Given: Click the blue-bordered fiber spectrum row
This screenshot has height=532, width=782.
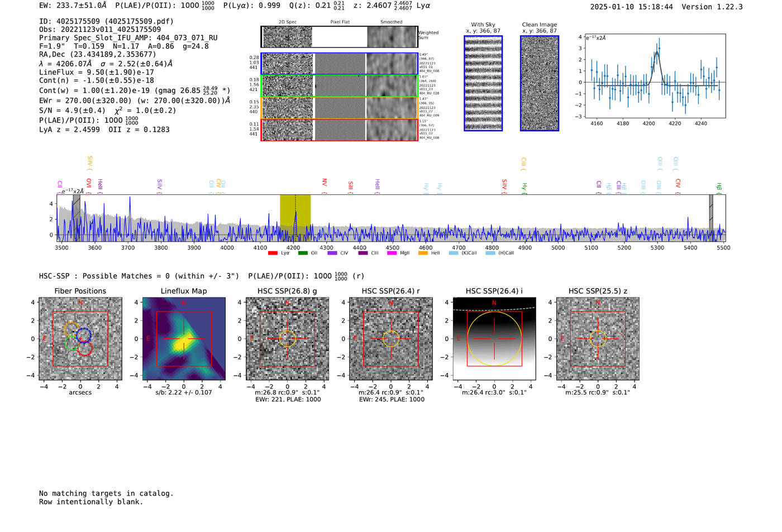Looking at the screenshot, I should click(x=340, y=64).
